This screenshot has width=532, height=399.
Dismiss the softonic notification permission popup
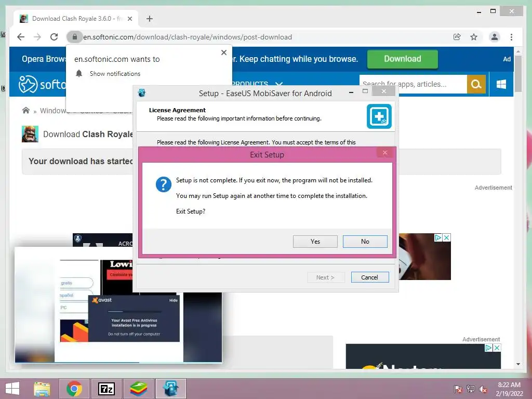coord(223,52)
